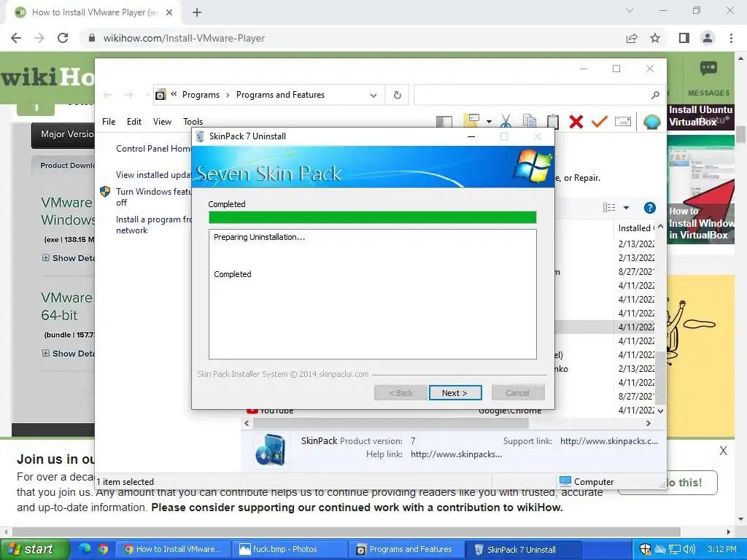747x560 pixels.
Task: Open the Tools menu in Programs and Features
Action: tap(193, 122)
